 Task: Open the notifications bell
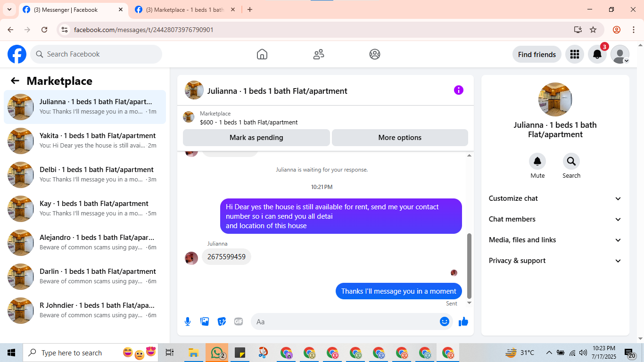point(597,54)
